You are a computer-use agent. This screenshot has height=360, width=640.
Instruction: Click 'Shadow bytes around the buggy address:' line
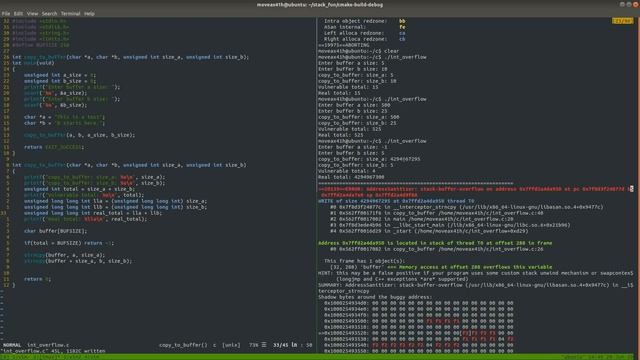375,297
